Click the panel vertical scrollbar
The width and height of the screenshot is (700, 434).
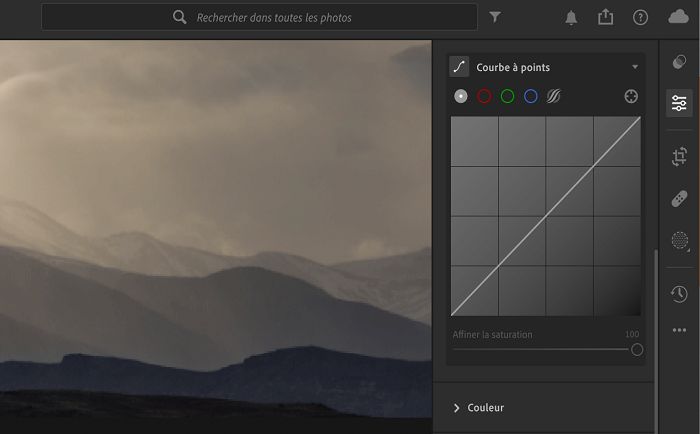tap(655, 342)
